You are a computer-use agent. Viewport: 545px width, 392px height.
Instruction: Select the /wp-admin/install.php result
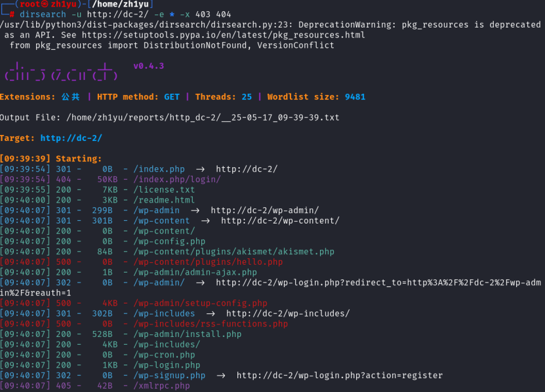(x=187, y=334)
